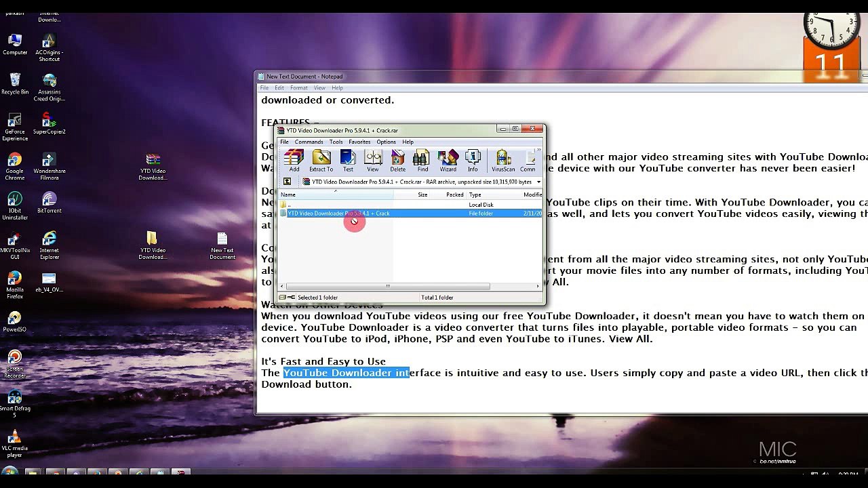868x488 pixels.
Task: Select ACOrigins shortcut desktop icon
Action: click(49, 47)
